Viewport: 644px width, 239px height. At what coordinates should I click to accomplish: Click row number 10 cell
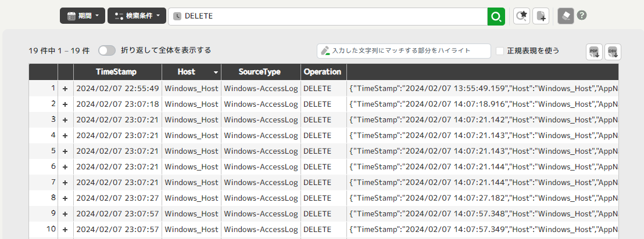[43, 229]
